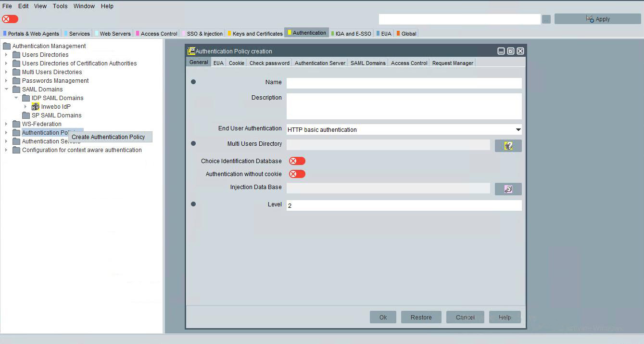This screenshot has height=344, width=644.
Task: Expand the Inwebo IdP tree node
Action: click(25, 107)
